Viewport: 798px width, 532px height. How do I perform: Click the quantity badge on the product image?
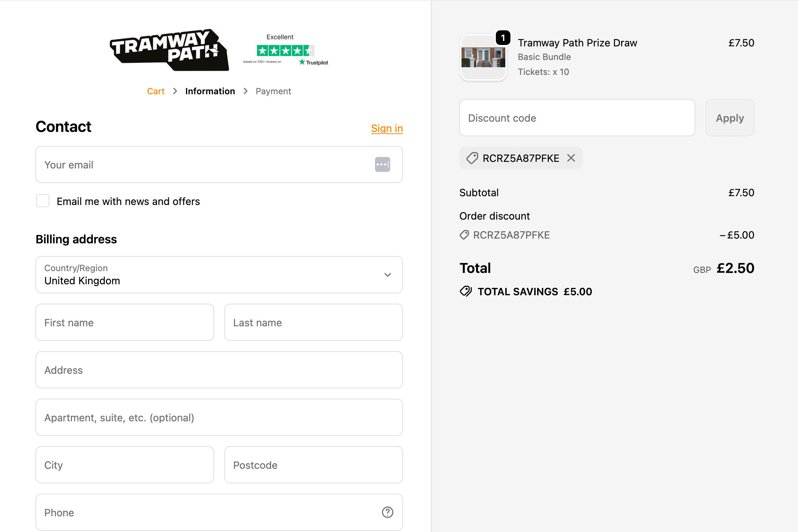pyautogui.click(x=503, y=37)
